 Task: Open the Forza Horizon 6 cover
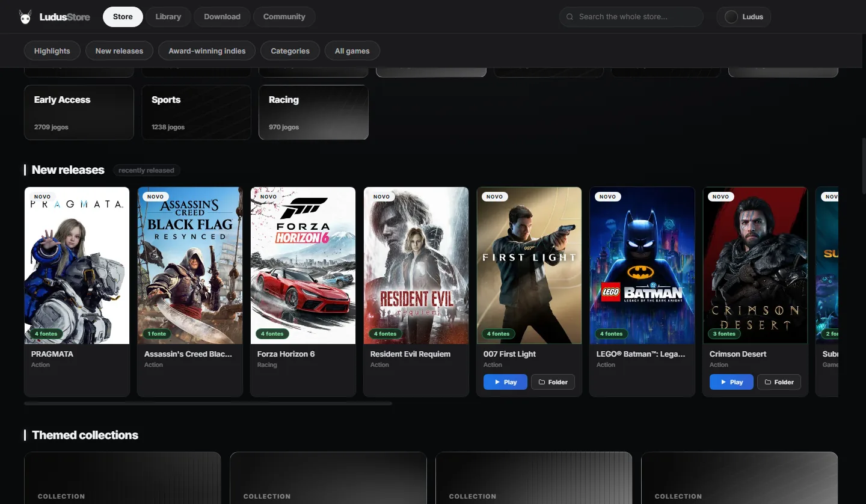tap(303, 265)
